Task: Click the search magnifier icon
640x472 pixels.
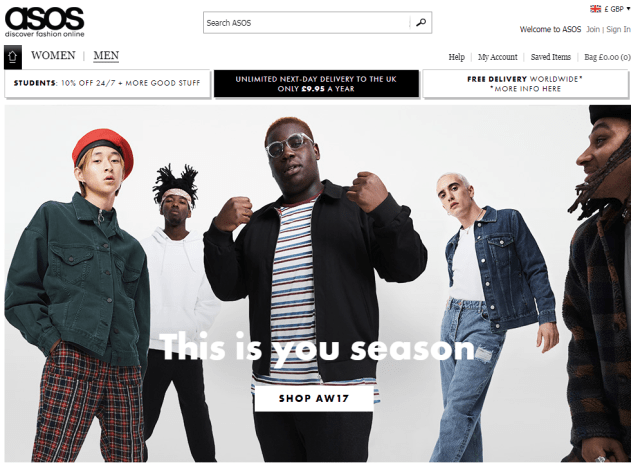Action: [x=421, y=22]
